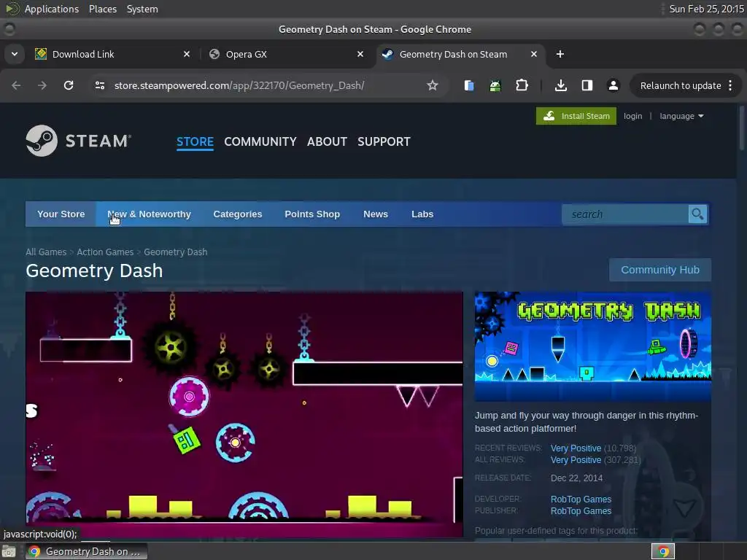Click the All Games breadcrumb
747x560 pixels.
(x=46, y=252)
